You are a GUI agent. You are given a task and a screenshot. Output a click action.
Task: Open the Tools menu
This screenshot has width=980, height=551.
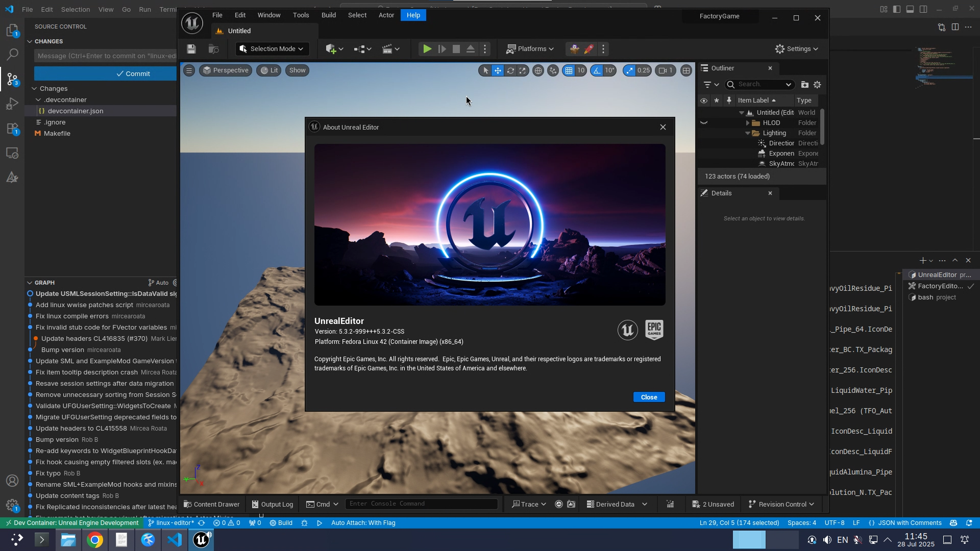coord(301,15)
